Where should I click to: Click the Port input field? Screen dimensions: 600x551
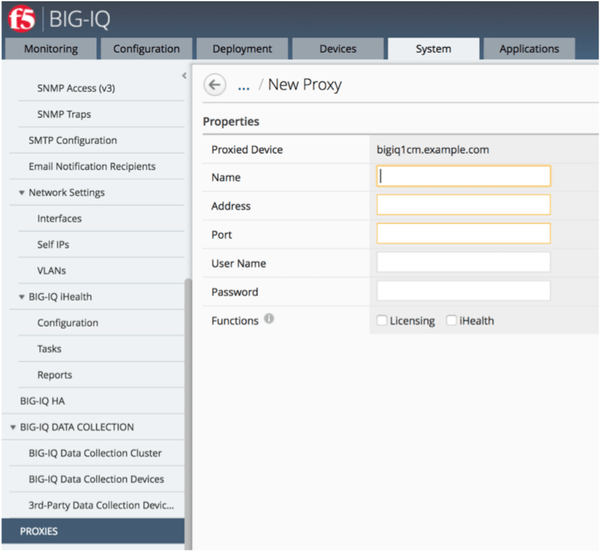click(x=463, y=233)
